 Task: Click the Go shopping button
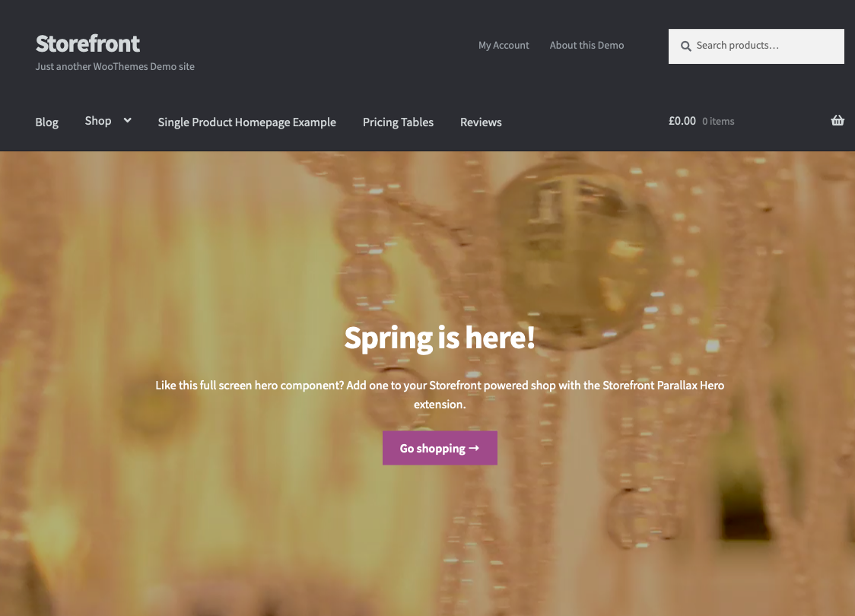[440, 448]
